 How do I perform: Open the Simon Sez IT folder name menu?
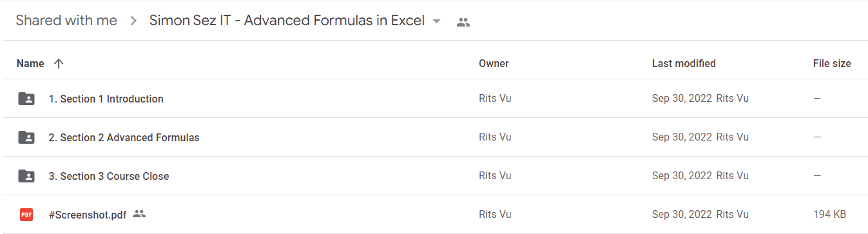287,21
